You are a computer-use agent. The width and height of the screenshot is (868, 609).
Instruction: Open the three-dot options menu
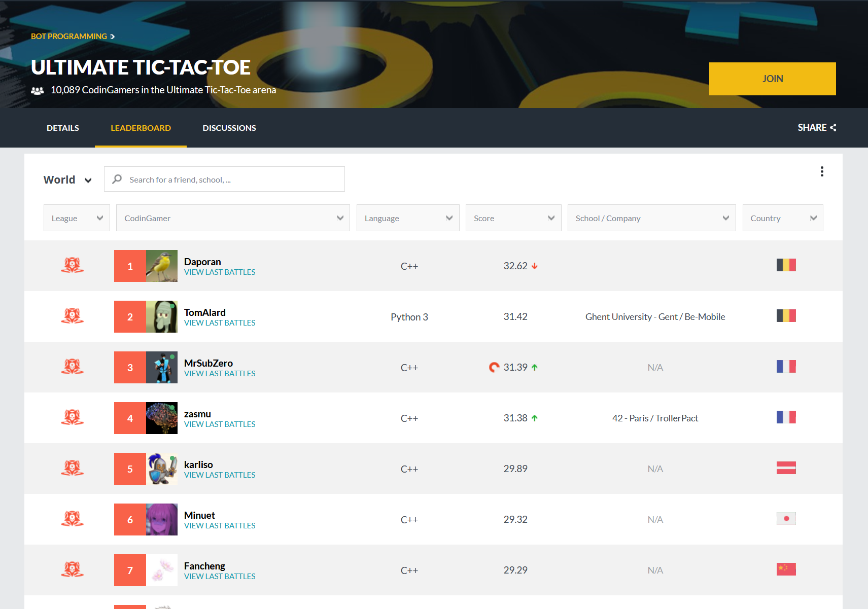[822, 171]
